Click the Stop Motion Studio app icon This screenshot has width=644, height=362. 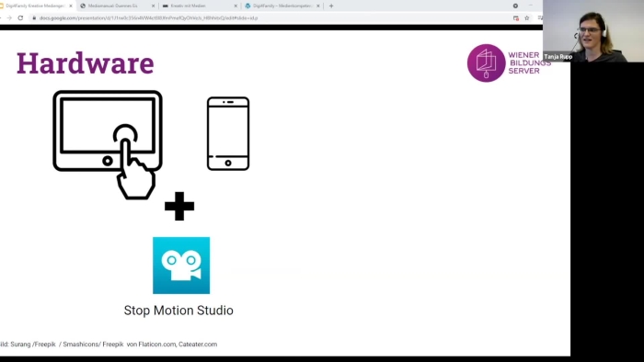click(x=181, y=266)
